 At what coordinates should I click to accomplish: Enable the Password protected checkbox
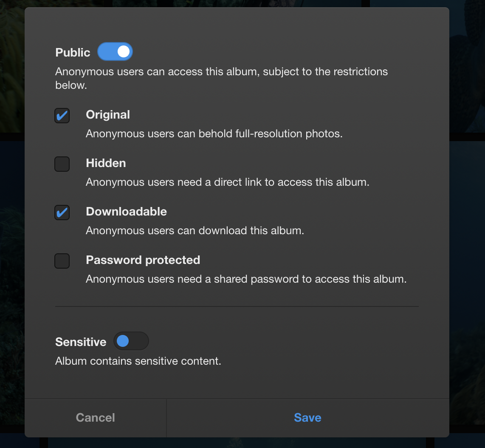coord(62,261)
